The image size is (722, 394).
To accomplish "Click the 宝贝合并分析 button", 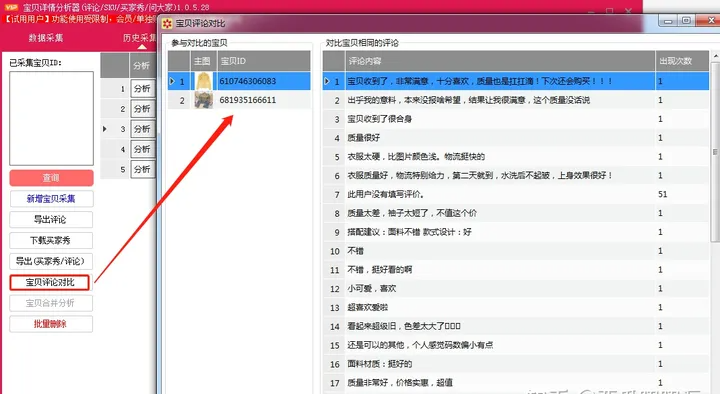I will tap(51, 303).
